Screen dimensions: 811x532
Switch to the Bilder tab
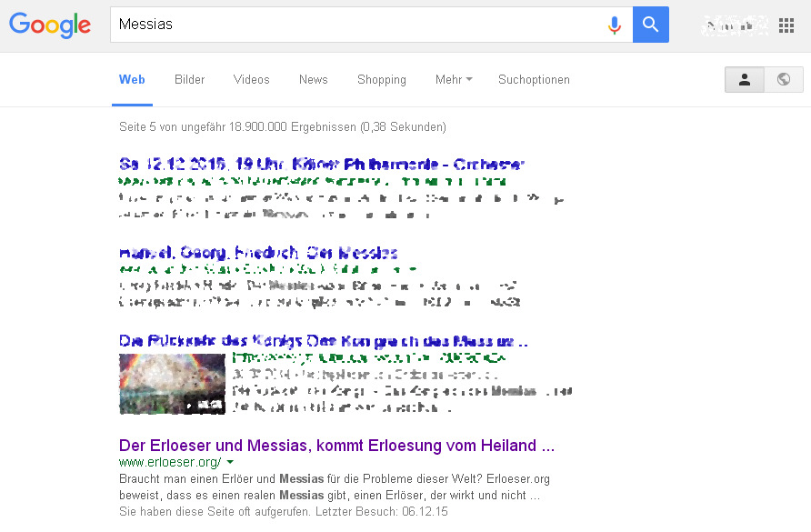point(190,80)
